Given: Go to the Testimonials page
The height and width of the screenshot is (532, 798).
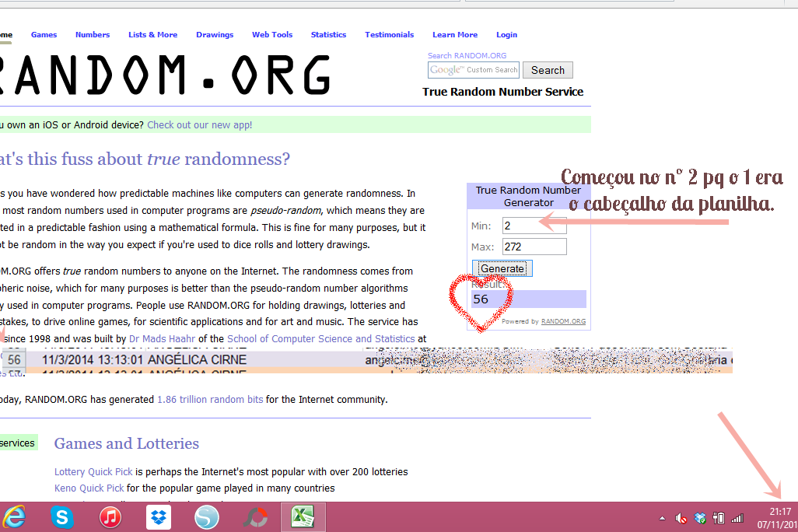Looking at the screenshot, I should [390, 35].
